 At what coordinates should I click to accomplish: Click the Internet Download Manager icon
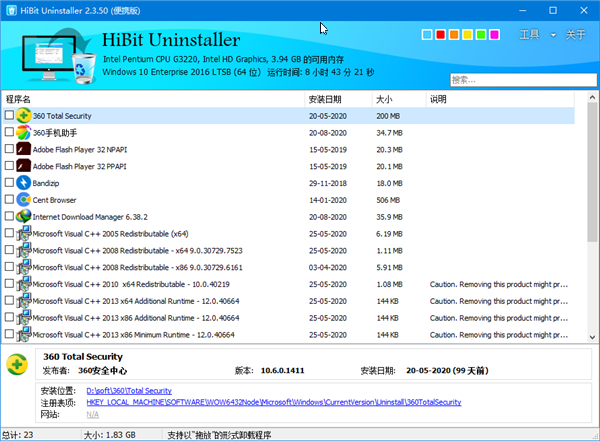tap(23, 217)
